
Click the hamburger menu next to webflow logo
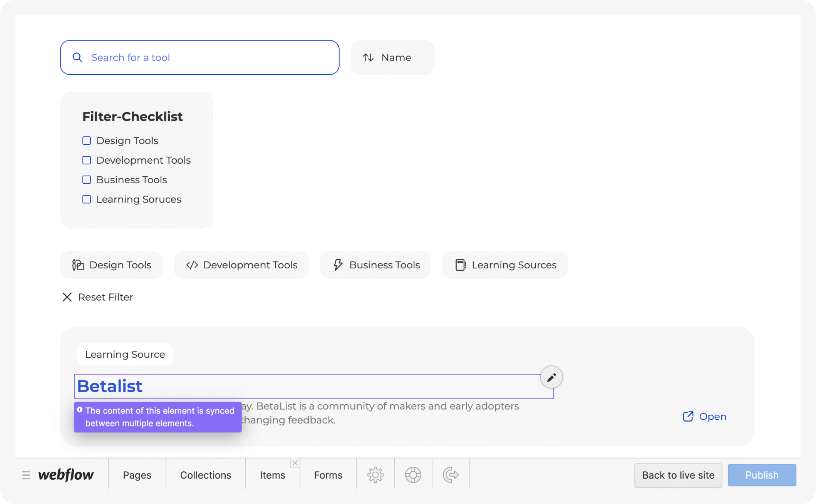(26, 475)
